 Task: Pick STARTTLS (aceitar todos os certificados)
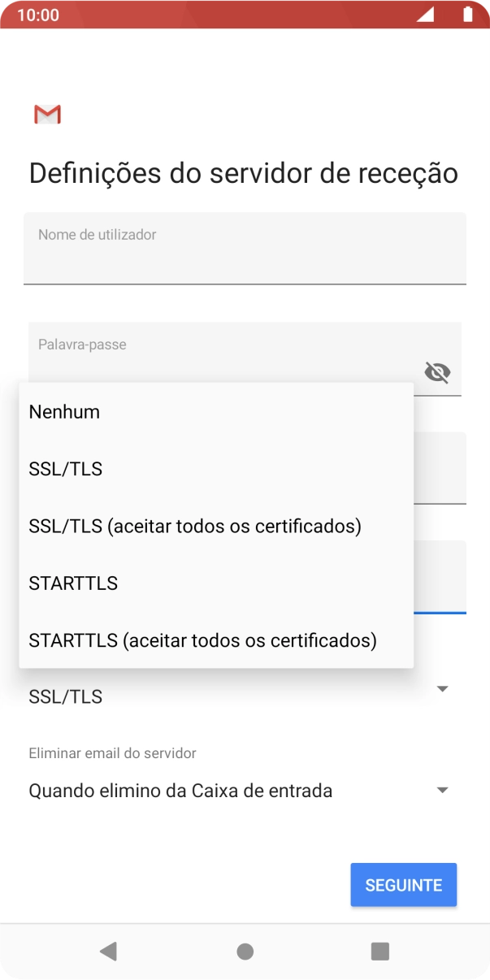202,640
